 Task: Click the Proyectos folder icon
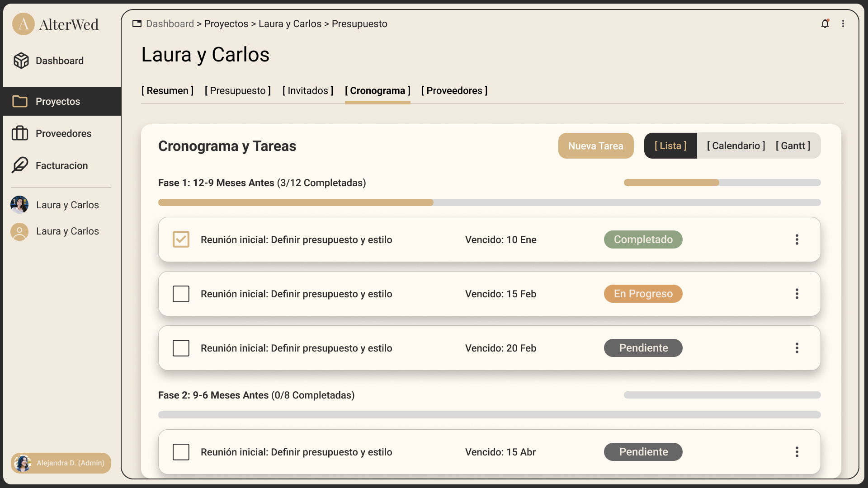(x=20, y=101)
